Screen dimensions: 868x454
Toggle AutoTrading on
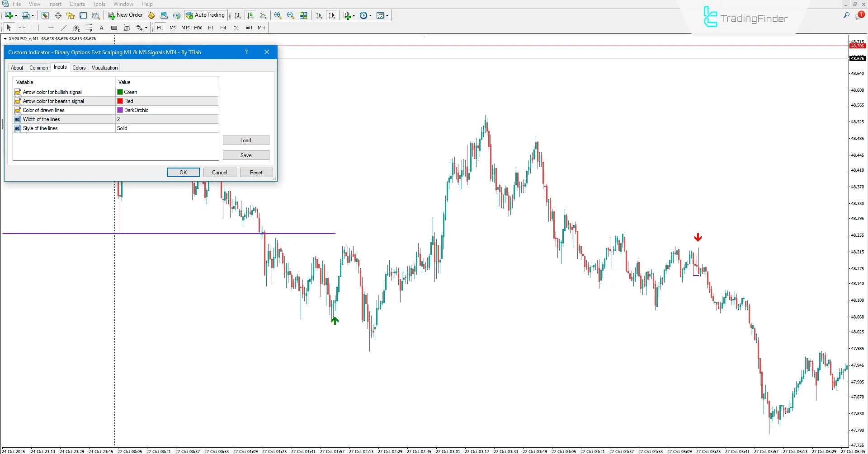coord(206,15)
